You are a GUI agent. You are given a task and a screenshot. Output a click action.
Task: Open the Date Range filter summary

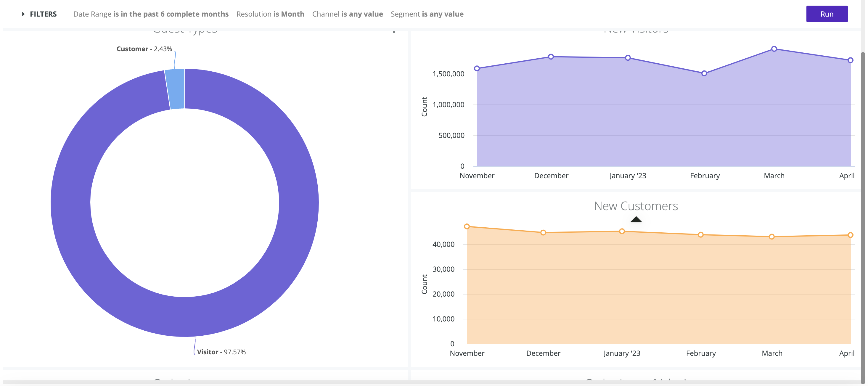pos(151,14)
